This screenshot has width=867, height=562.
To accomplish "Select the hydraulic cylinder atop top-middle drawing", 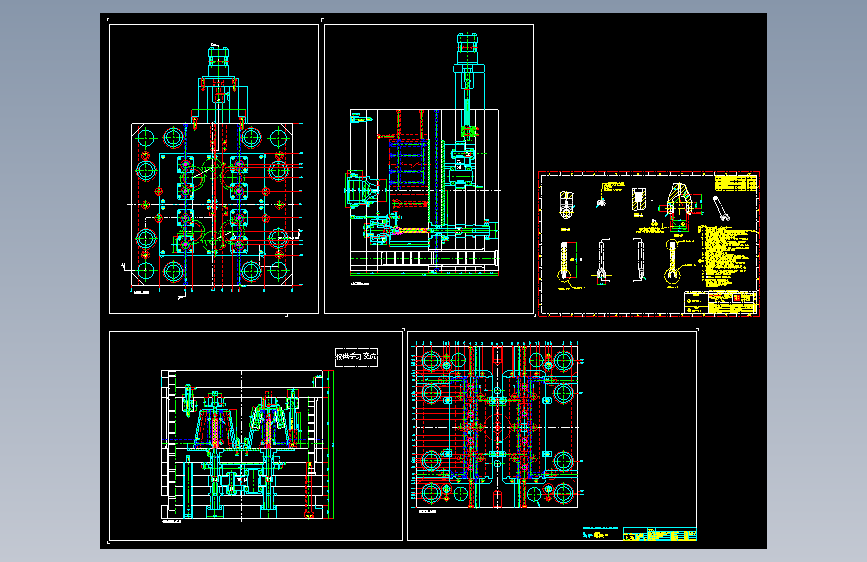I will [x=468, y=47].
